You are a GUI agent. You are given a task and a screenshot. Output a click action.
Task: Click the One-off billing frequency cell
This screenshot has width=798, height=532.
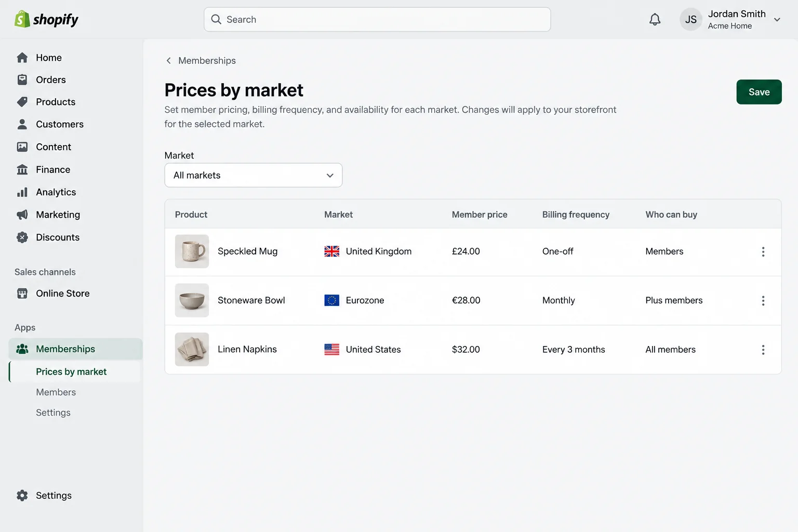click(558, 251)
